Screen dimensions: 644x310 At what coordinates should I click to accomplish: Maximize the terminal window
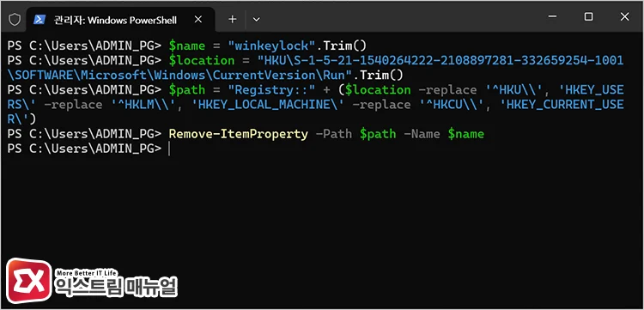[588, 17]
